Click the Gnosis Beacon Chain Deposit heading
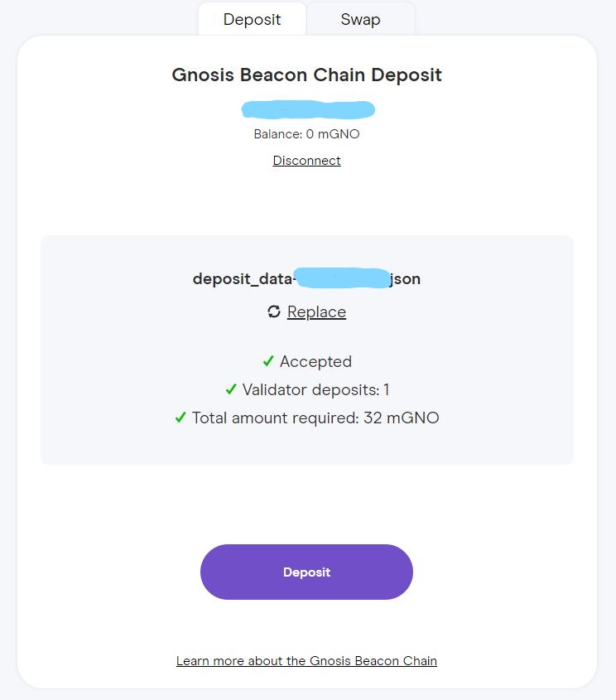Image resolution: width=616 pixels, height=700 pixels. click(x=306, y=75)
